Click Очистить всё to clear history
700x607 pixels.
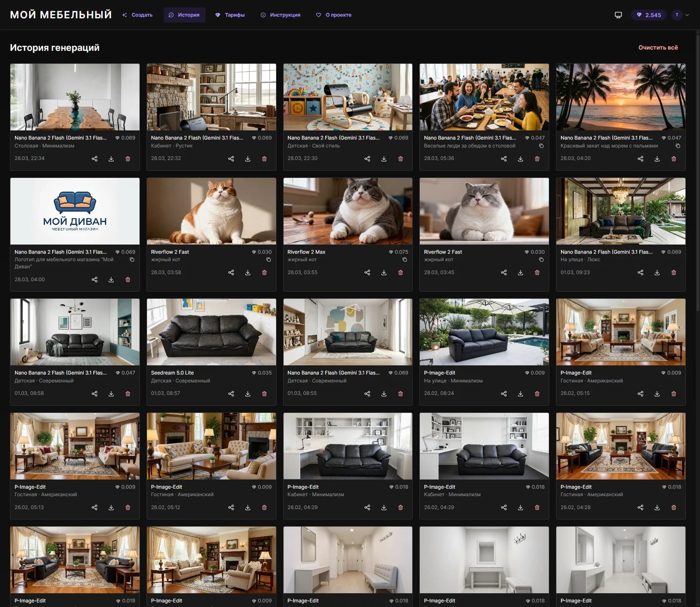[x=658, y=47]
